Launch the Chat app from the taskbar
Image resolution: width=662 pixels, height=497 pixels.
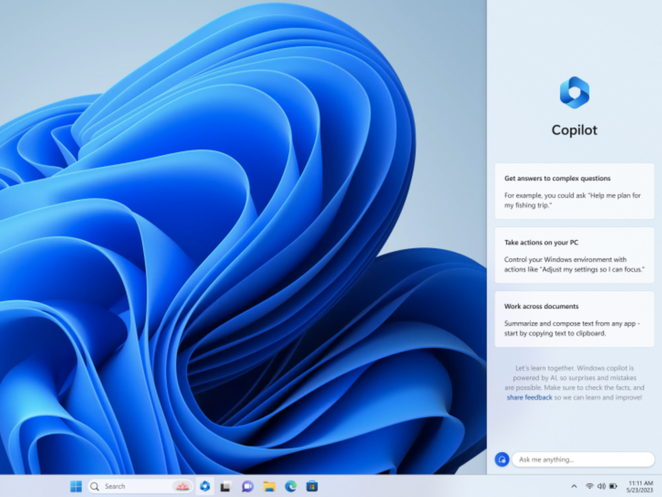click(247, 486)
